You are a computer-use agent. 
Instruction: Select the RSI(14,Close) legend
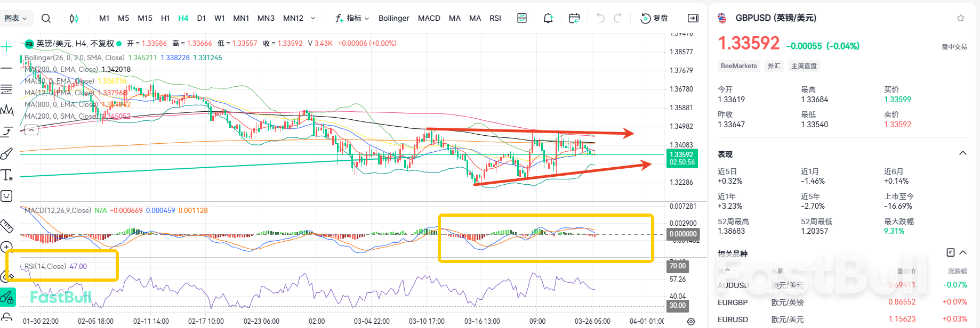click(45, 266)
